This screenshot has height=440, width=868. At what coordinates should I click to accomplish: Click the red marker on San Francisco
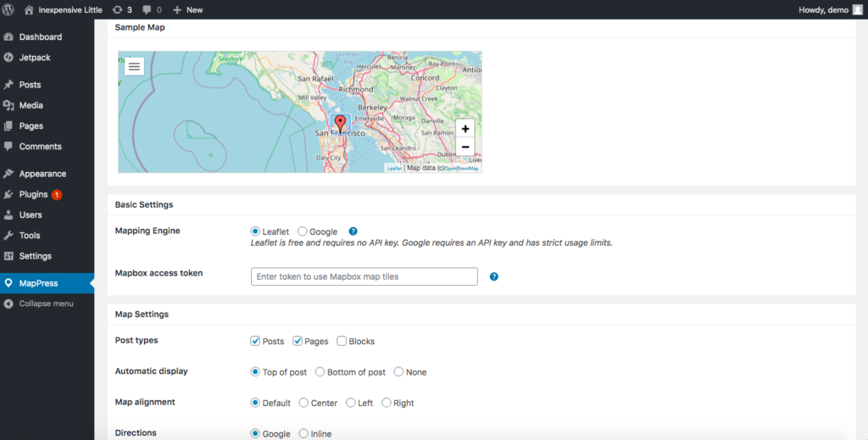(341, 124)
